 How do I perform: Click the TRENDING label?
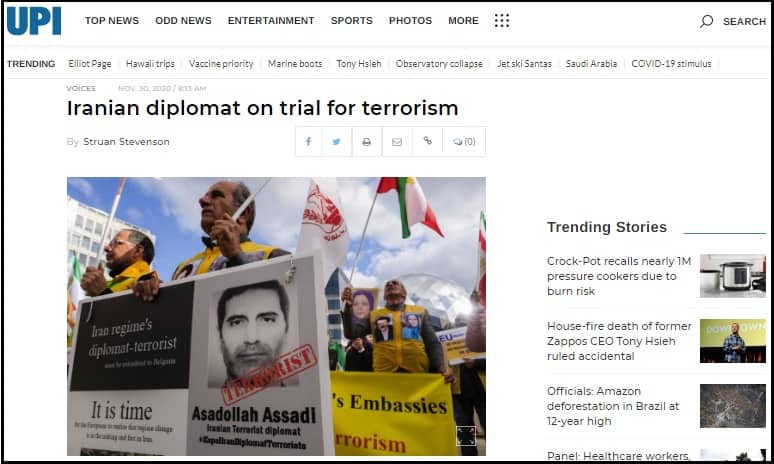pos(31,64)
